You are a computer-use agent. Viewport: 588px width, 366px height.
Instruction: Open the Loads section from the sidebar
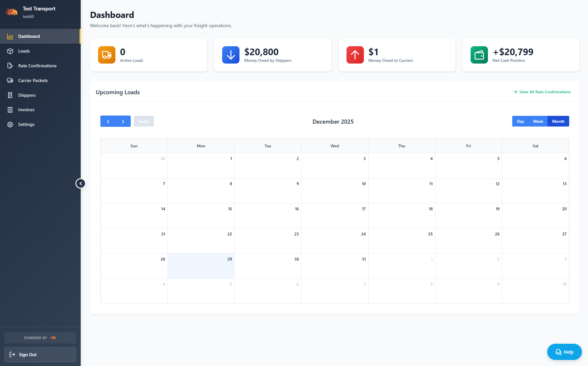(24, 51)
